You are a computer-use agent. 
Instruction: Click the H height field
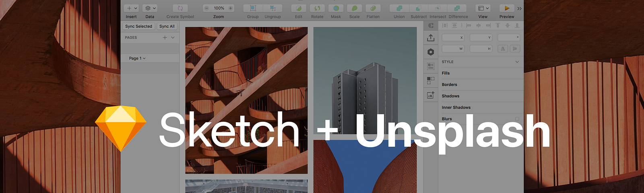point(481,49)
